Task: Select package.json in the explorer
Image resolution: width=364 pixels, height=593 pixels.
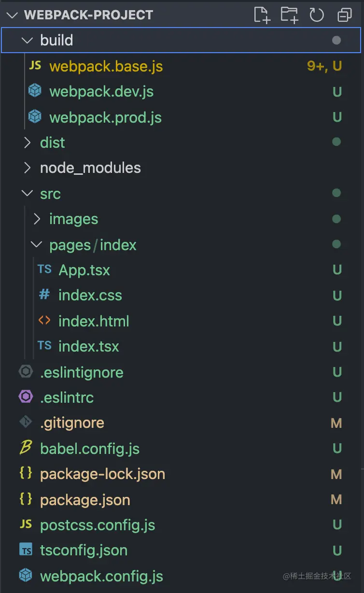Action: pyautogui.click(x=85, y=499)
